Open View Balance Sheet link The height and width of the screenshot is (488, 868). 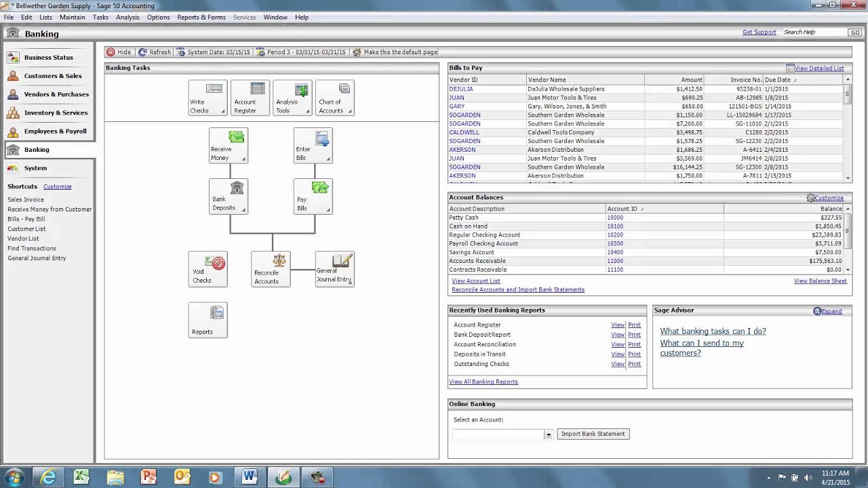[821, 281]
